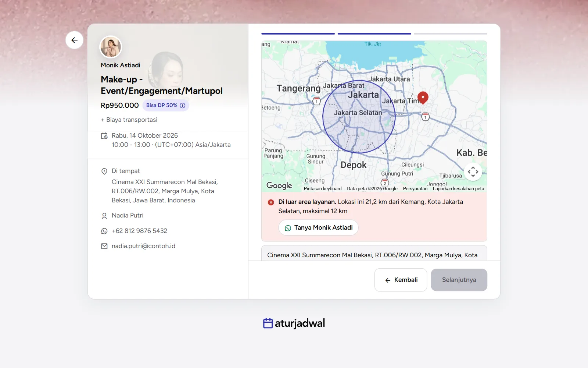588x368 pixels.
Task: Click the person icon beside Nadia Putri
Action: 104,216
